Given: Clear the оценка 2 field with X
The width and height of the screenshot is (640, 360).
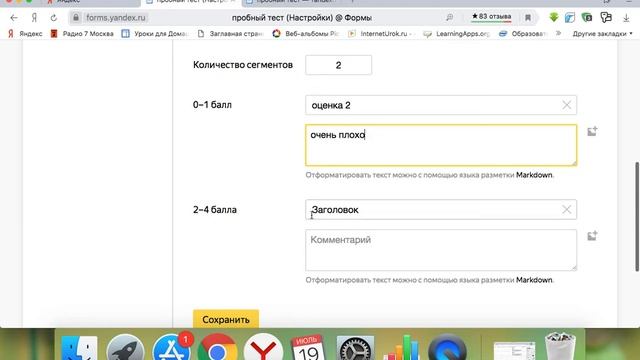Looking at the screenshot, I should pyautogui.click(x=567, y=105).
